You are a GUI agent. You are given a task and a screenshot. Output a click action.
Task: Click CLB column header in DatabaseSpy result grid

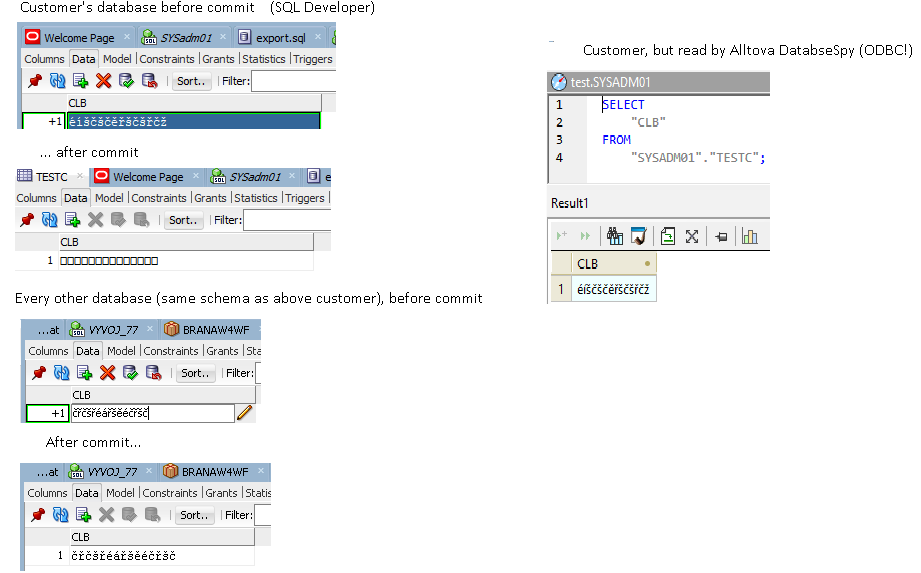tap(613, 264)
